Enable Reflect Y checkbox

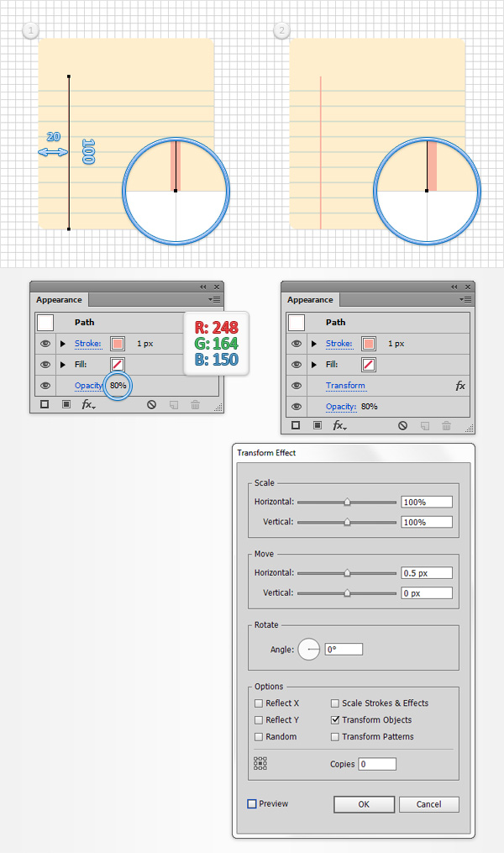click(259, 719)
